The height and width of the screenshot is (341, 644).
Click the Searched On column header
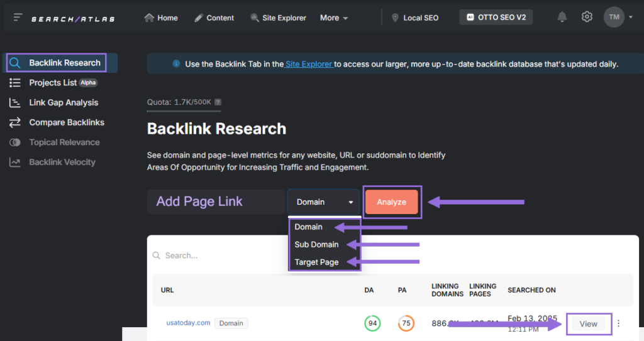(x=531, y=290)
